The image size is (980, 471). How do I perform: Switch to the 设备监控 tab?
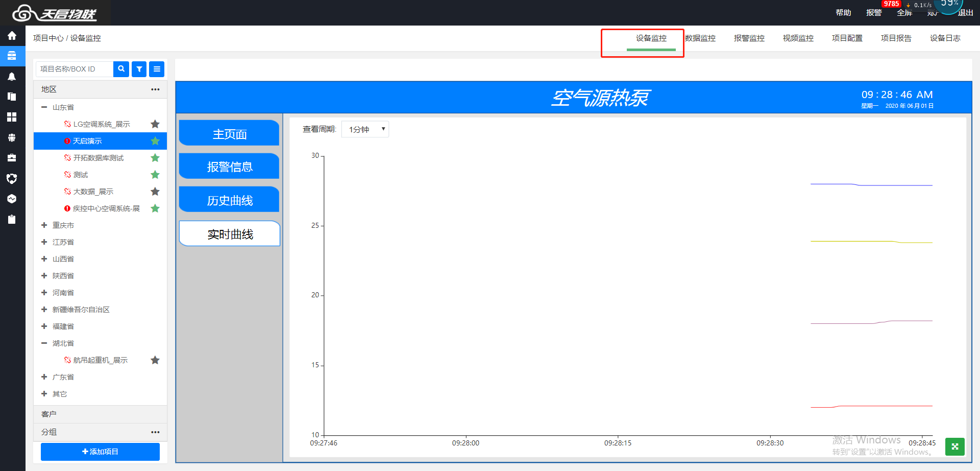point(651,38)
